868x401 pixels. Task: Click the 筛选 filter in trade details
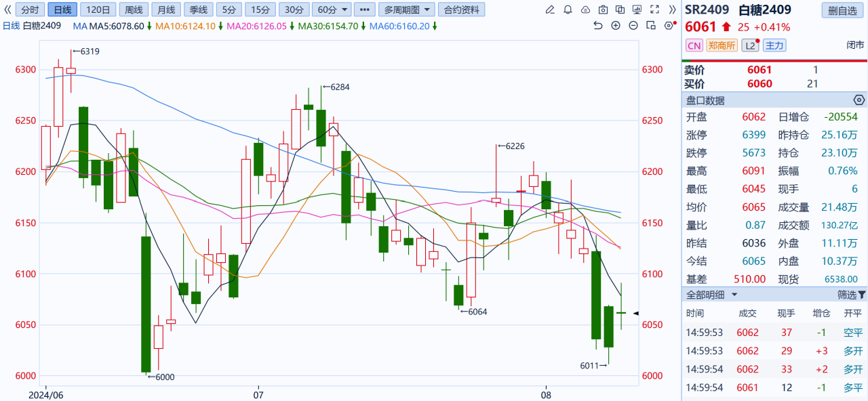851,295
